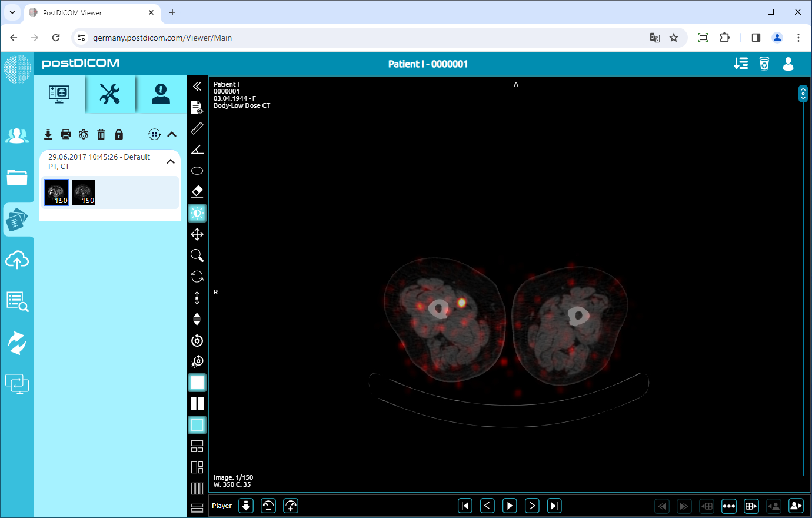Activate the pan tool
This screenshot has height=518, width=812.
coord(197,234)
